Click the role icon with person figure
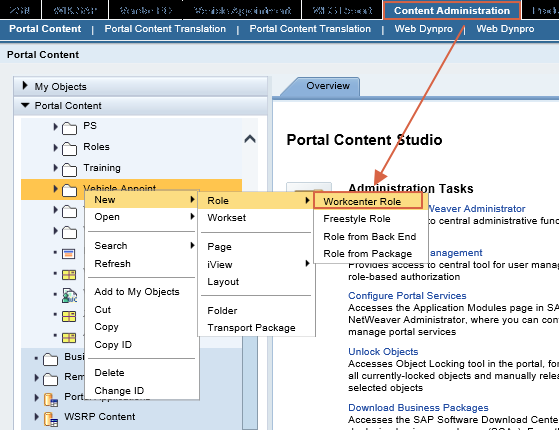Image resolution: width=559 pixels, height=430 pixels. tap(69, 296)
